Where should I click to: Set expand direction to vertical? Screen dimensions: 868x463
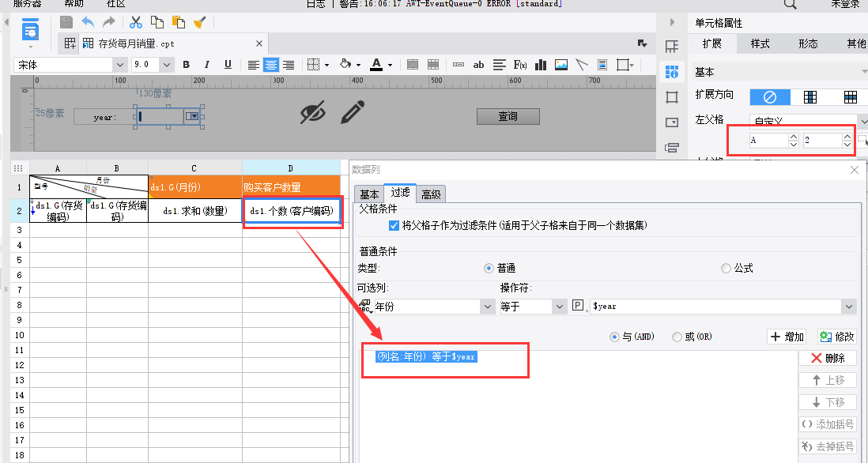click(810, 97)
